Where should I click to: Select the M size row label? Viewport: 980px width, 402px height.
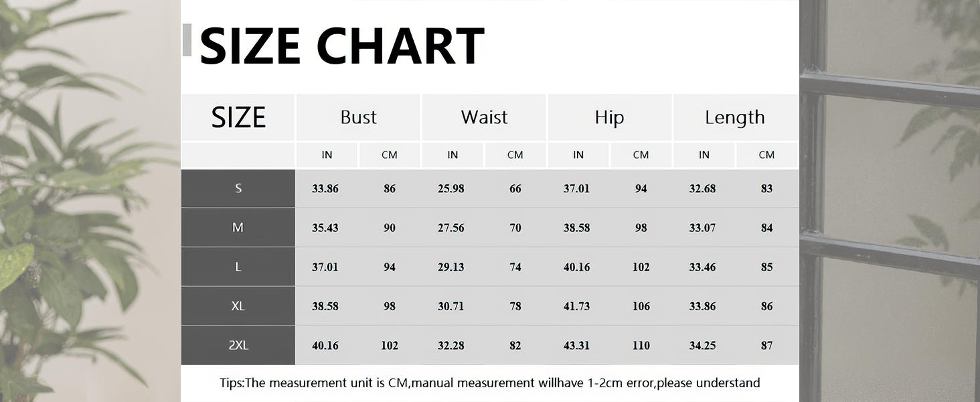pos(238,228)
